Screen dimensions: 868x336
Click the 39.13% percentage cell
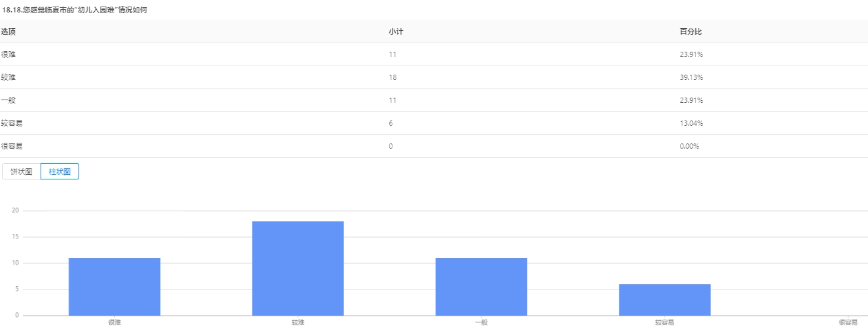pyautogui.click(x=691, y=77)
